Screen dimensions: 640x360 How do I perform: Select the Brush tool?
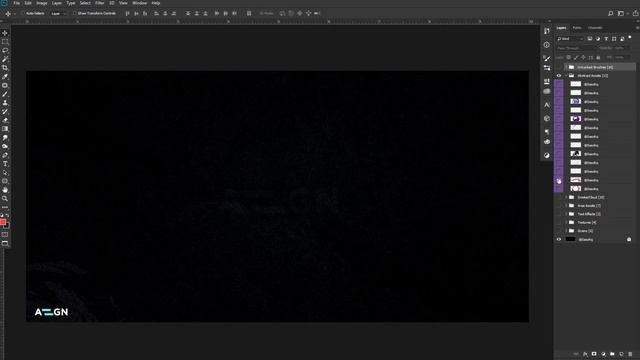[5, 94]
